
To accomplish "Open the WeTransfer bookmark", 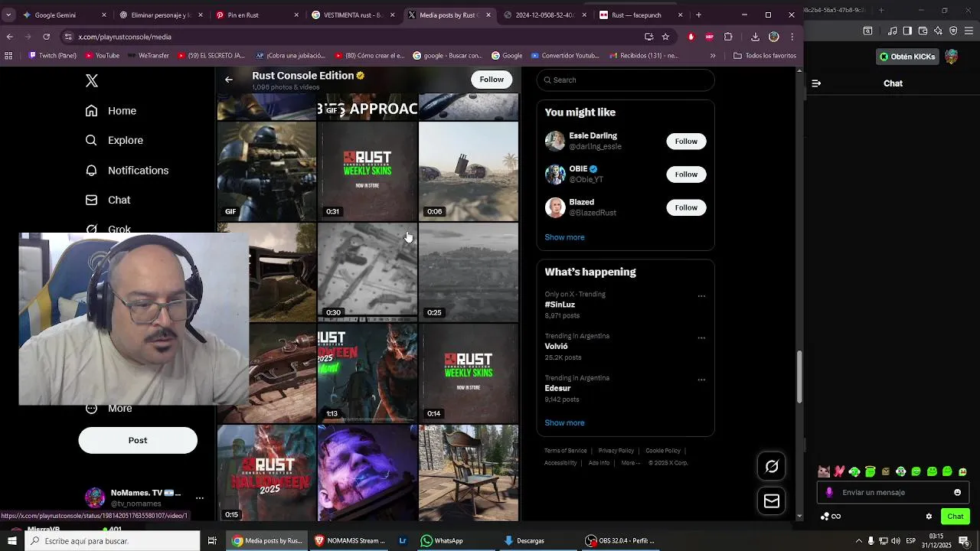I will point(148,56).
